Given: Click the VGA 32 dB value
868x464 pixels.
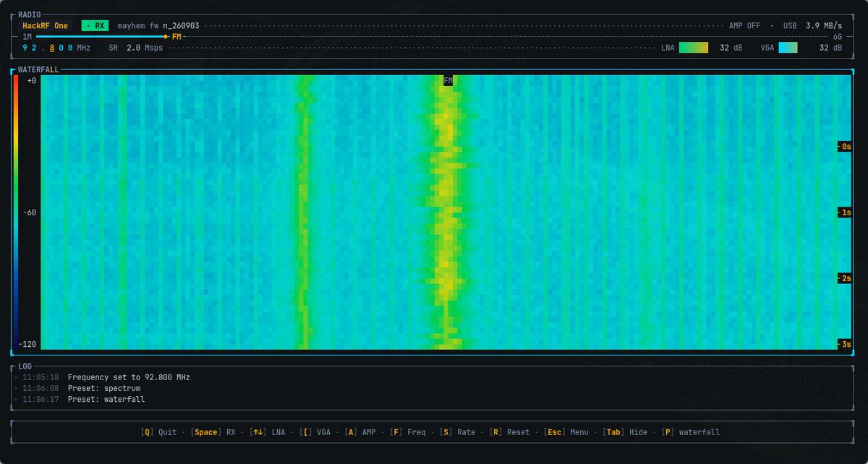Looking at the screenshot, I should (830, 48).
